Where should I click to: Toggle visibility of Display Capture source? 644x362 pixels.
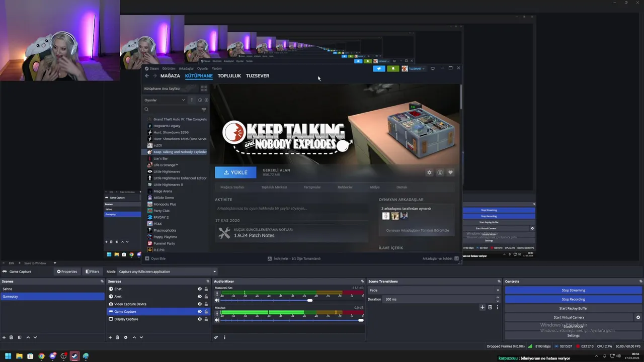[200, 319]
